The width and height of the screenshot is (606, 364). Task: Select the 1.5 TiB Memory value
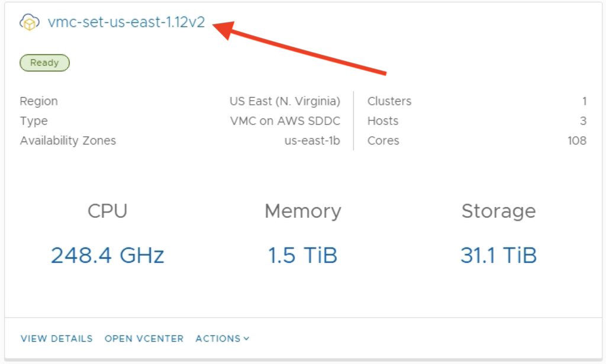[x=302, y=255]
